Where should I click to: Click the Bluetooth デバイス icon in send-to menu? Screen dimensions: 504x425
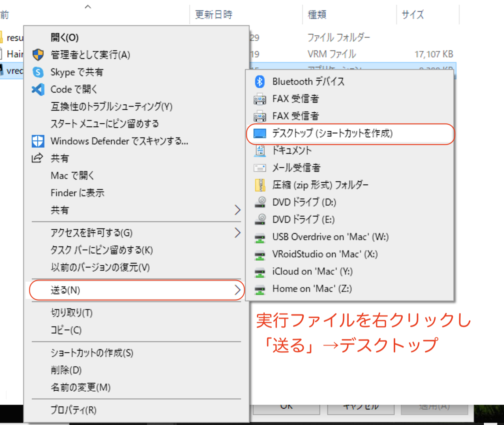[x=260, y=81]
